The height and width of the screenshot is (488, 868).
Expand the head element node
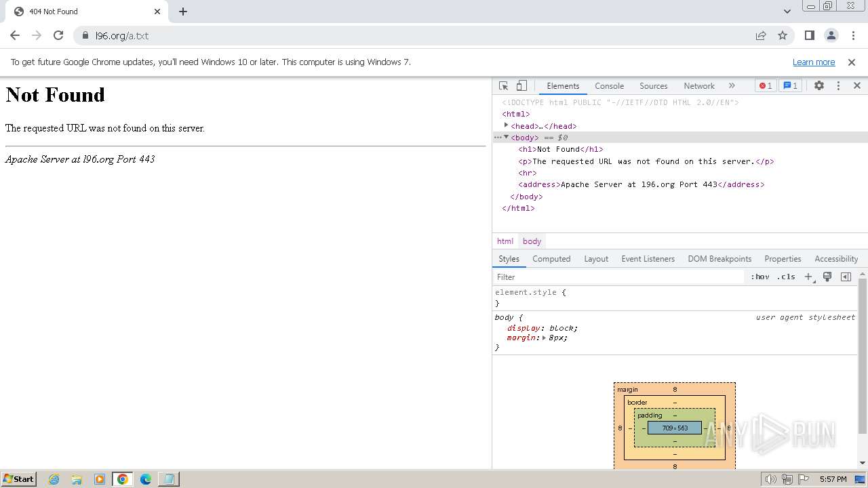[x=506, y=125]
